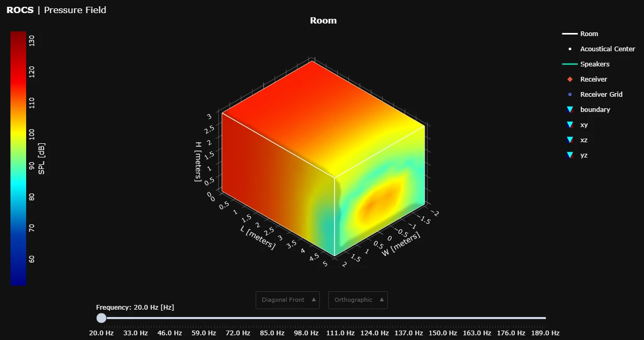The image size is (644, 340).
Task: Click the red diamond Receiver legend icon
Action: (570, 80)
